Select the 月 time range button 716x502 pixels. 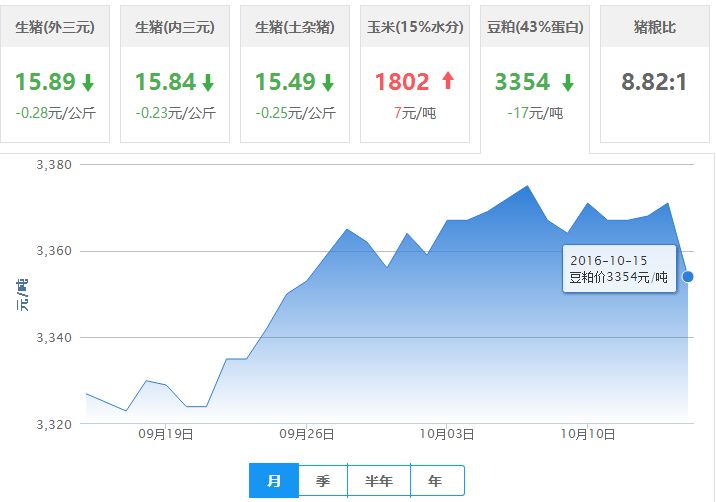point(274,481)
